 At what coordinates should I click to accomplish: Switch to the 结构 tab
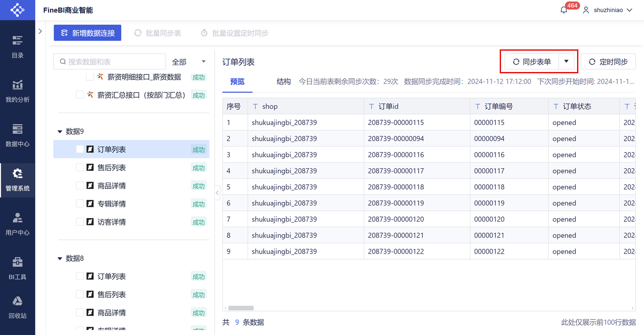[284, 82]
